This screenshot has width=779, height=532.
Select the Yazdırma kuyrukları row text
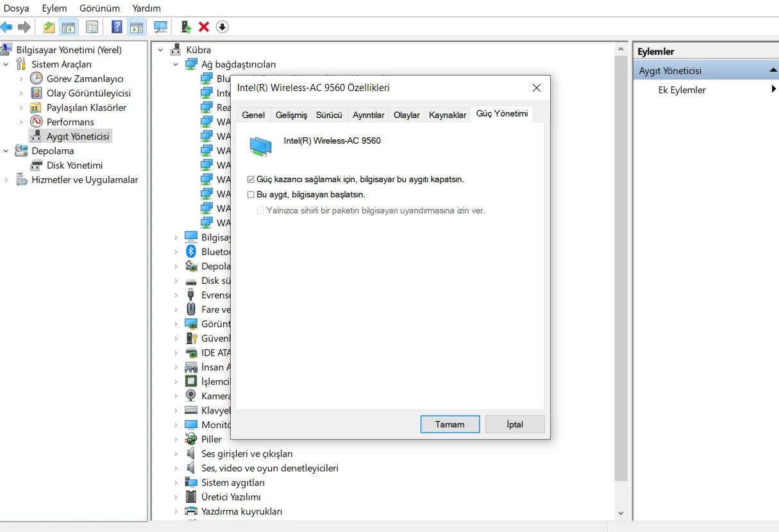242,511
